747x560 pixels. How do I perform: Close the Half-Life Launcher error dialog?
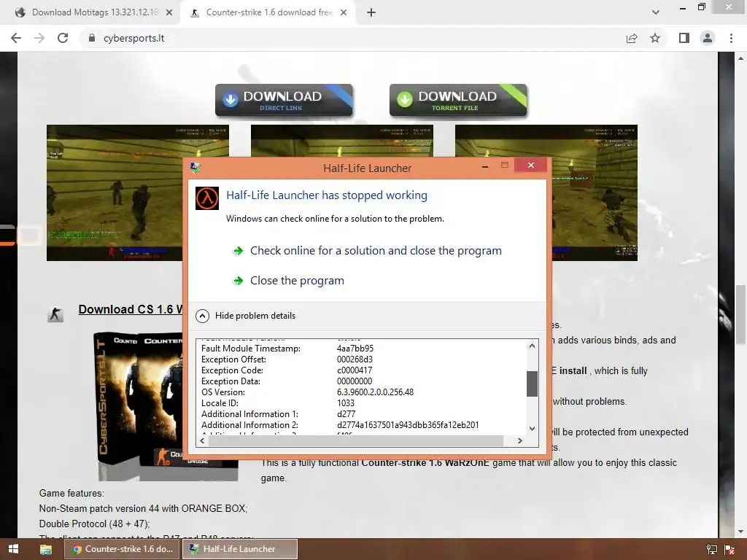pos(531,166)
